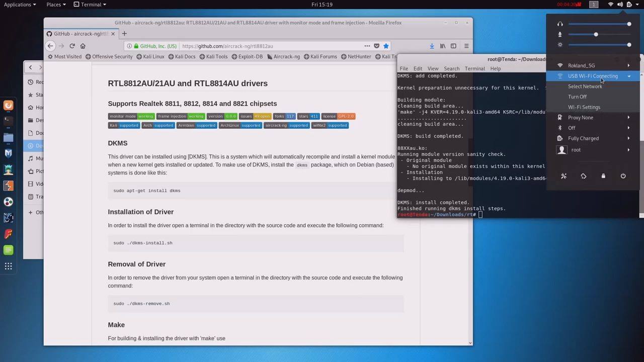Show all applications grid

pos(8,266)
